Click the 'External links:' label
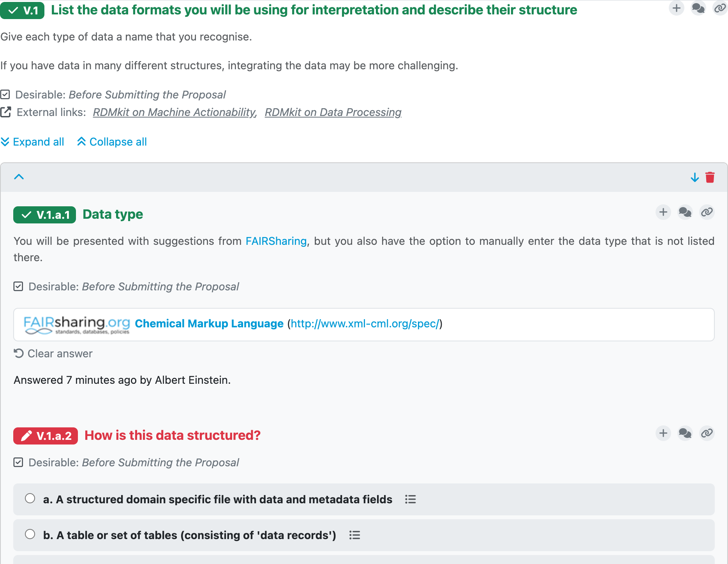The height and width of the screenshot is (564, 728). tap(51, 112)
